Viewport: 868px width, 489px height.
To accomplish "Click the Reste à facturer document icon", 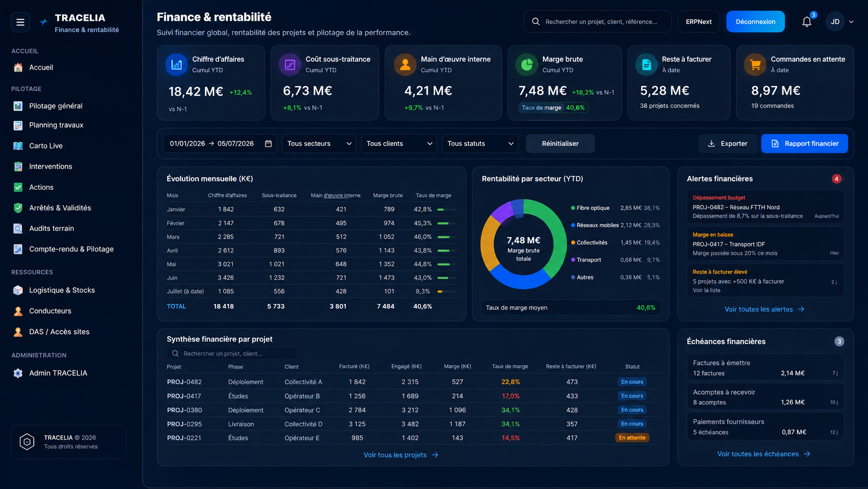I will [x=646, y=64].
